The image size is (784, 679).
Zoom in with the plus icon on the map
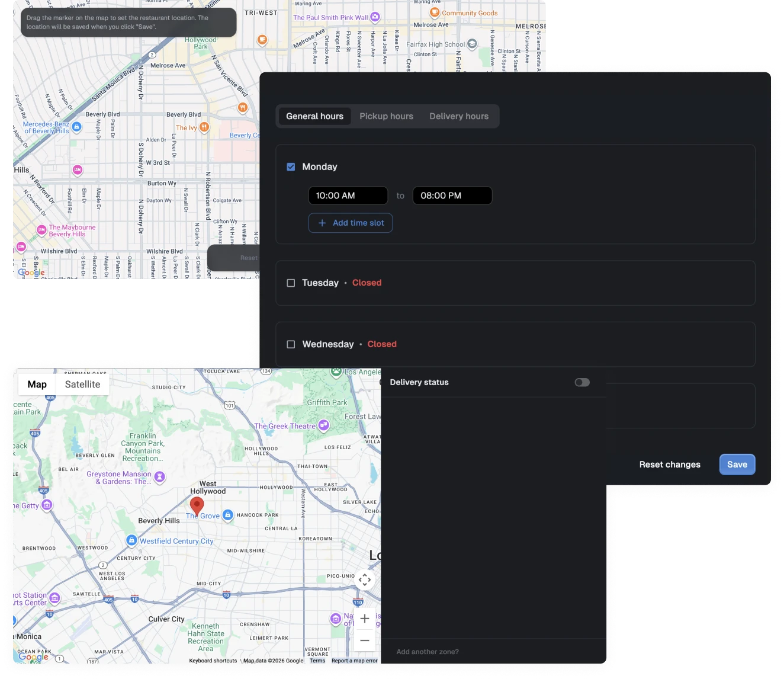point(364,618)
